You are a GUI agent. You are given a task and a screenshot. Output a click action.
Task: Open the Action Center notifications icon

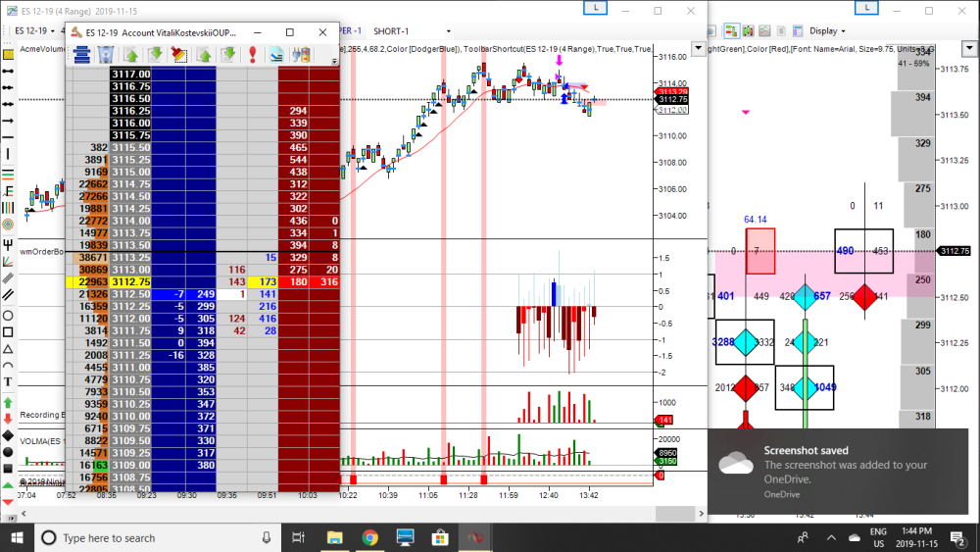click(957, 537)
